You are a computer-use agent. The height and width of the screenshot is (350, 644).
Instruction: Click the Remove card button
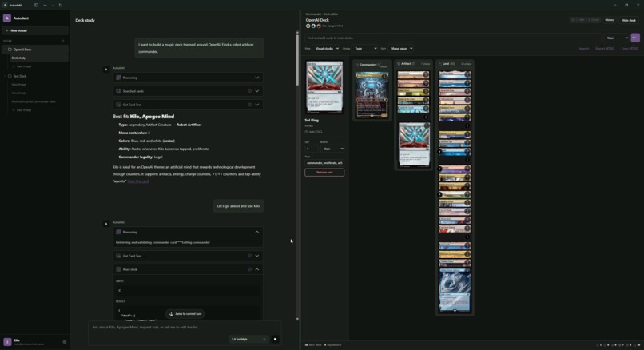[324, 173]
